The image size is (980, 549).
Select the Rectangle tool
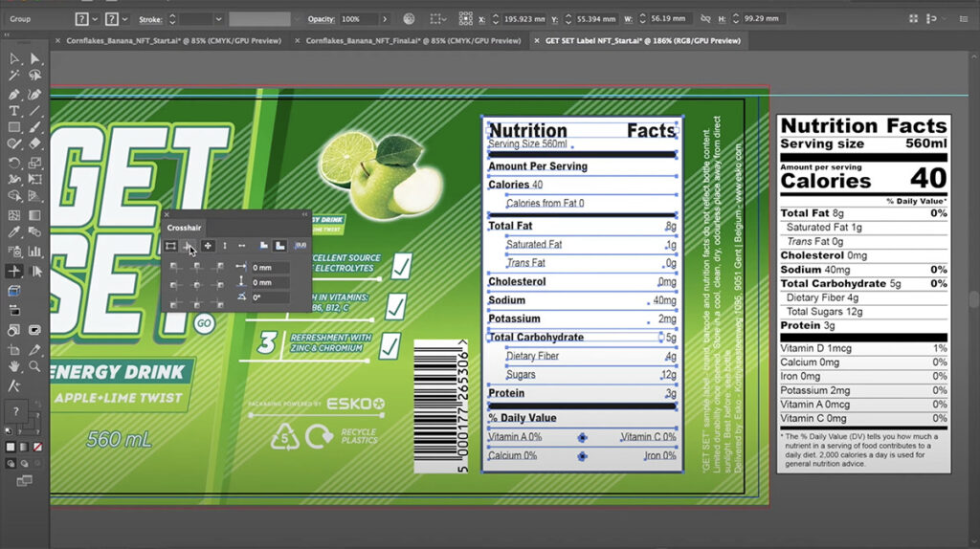point(13,127)
